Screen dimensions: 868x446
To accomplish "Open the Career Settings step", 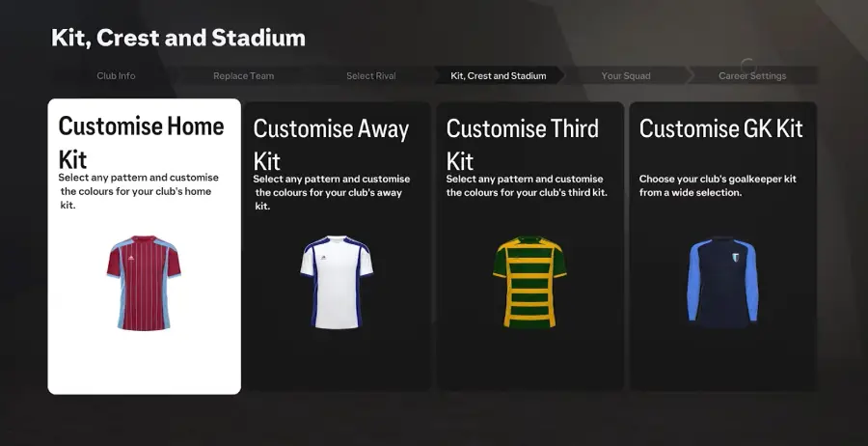I will click(x=752, y=75).
